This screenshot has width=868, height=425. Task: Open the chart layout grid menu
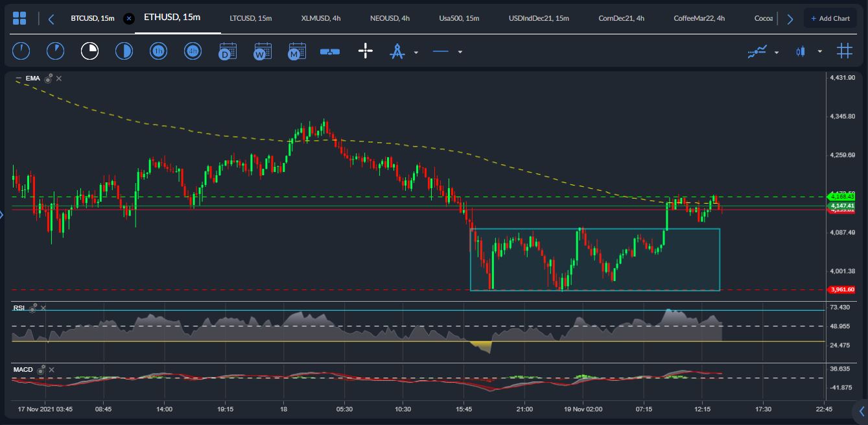point(19,18)
